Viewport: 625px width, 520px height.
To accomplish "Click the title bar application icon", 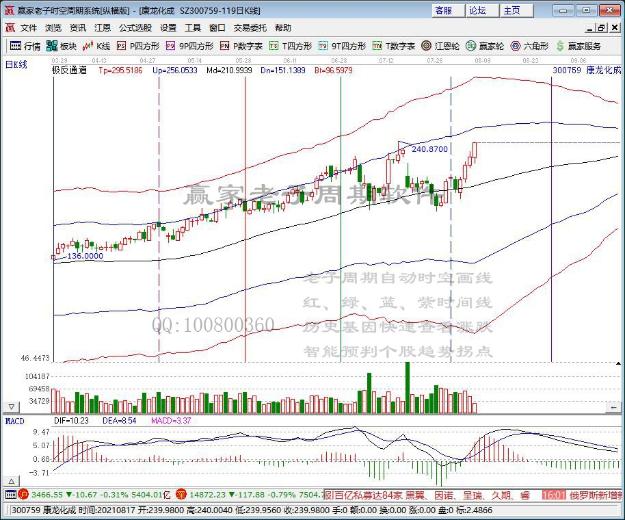I will [x=9, y=10].
